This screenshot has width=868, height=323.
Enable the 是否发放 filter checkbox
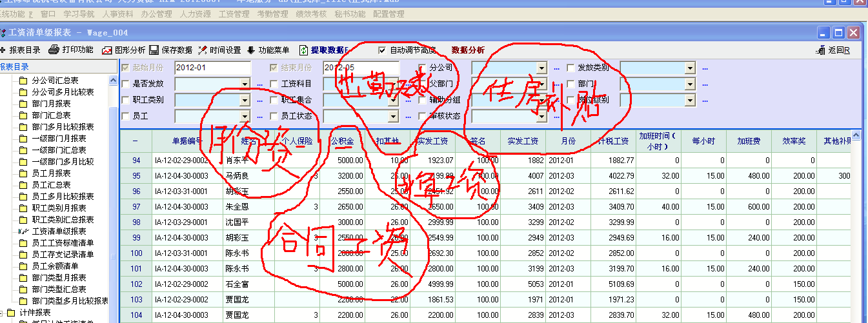126,84
